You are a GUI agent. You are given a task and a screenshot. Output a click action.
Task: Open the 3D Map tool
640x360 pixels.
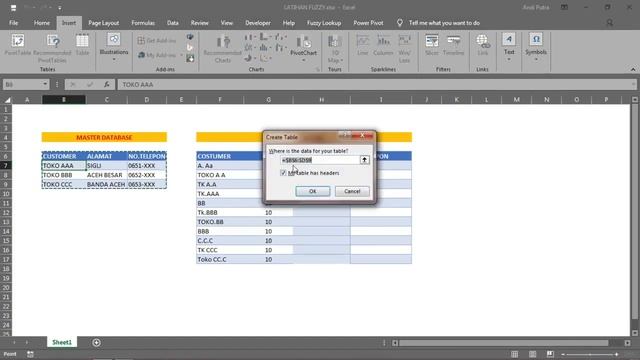pyautogui.click(x=335, y=49)
